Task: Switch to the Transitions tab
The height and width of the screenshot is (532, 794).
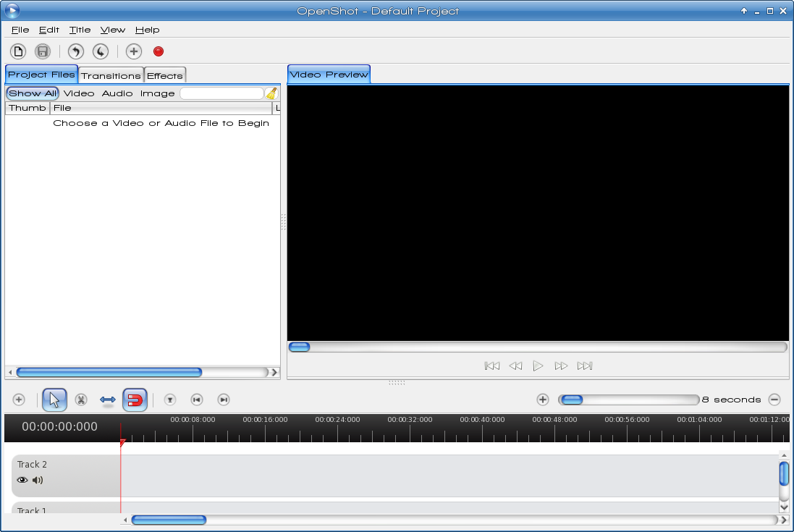Action: (111, 75)
